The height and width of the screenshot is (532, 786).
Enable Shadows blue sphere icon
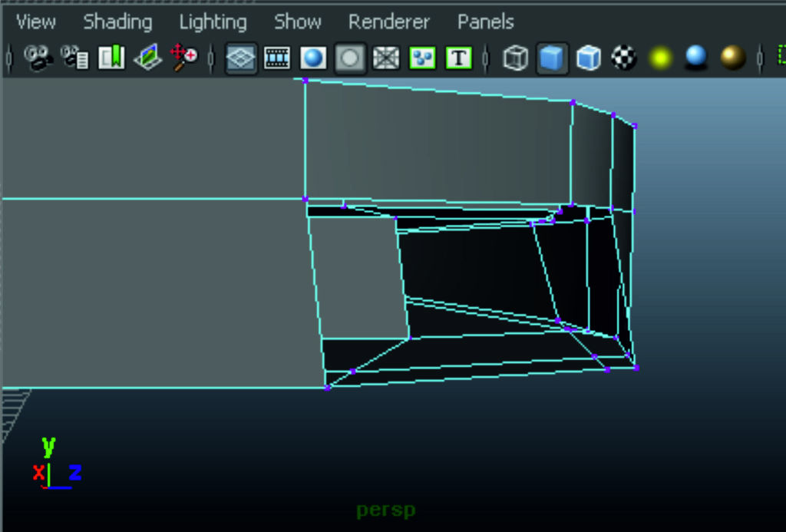point(696,58)
